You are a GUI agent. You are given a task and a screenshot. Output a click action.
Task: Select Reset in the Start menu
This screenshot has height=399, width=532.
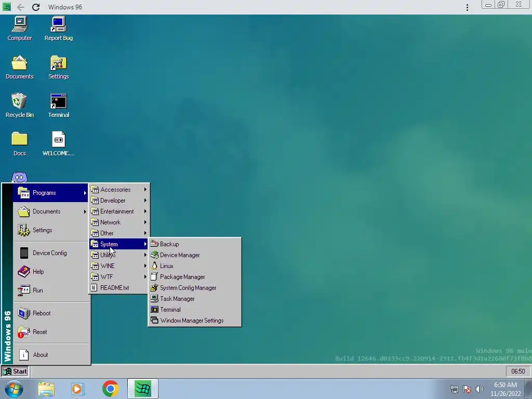point(51,332)
